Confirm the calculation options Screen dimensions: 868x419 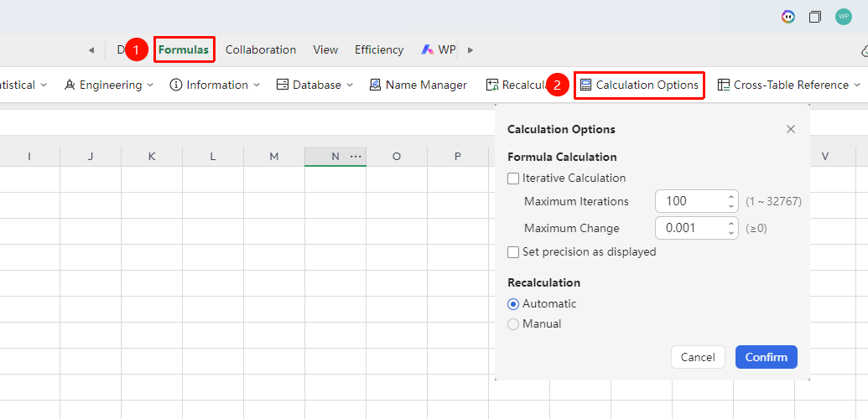(767, 357)
